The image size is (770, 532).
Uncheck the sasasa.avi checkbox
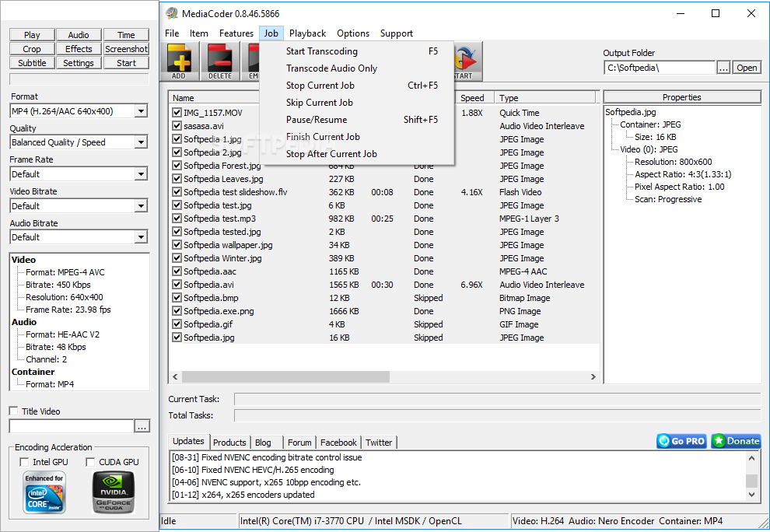pos(177,126)
